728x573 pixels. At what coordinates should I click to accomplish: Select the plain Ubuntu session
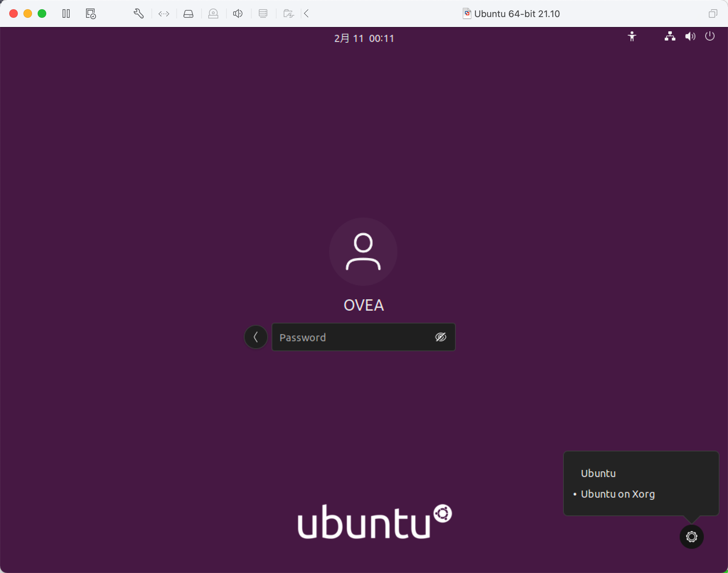coord(598,473)
